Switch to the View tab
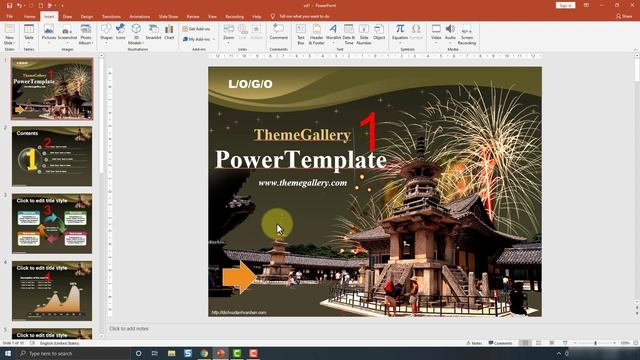The image size is (640, 360). pos(212,17)
